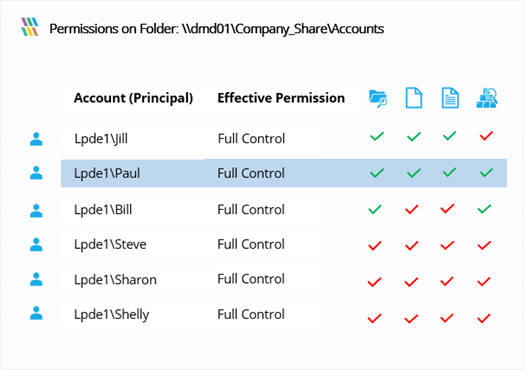Image resolution: width=524 pixels, height=370 pixels.
Task: Click the text document column icon
Action: click(450, 98)
